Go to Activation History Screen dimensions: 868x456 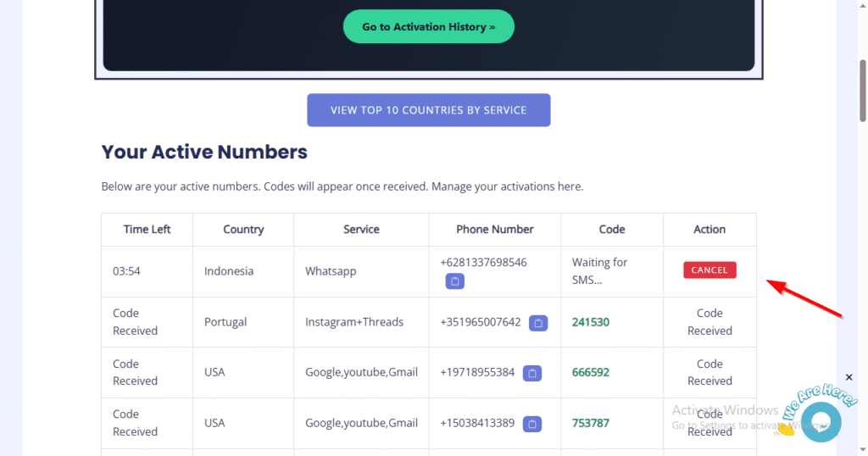click(x=428, y=26)
